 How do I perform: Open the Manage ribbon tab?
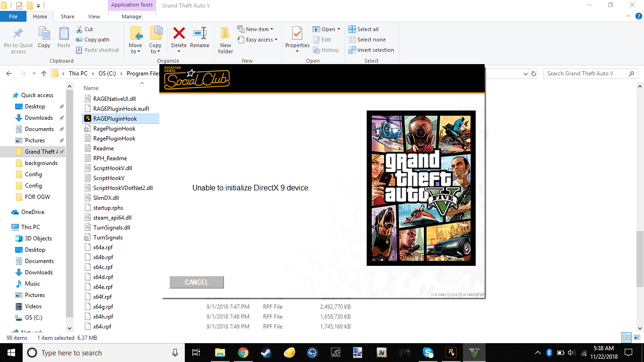coord(132,16)
